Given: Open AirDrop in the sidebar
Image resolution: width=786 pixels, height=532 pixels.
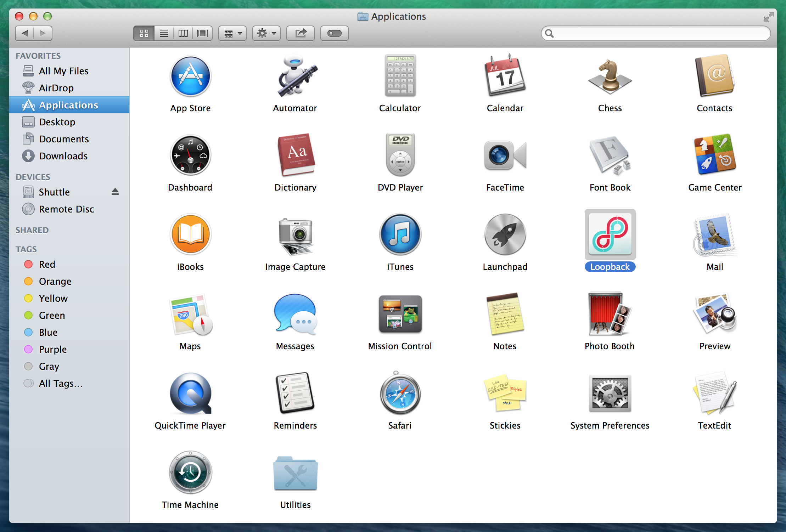Looking at the screenshot, I should [x=69, y=88].
